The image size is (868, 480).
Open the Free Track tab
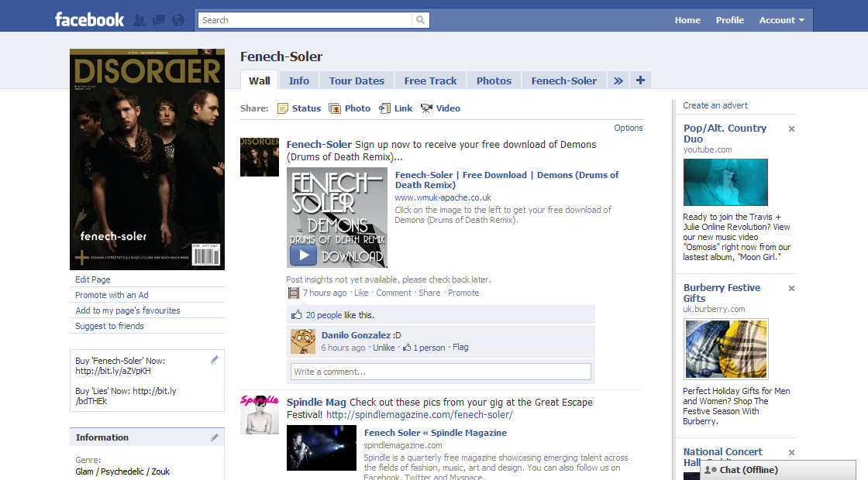tap(430, 81)
